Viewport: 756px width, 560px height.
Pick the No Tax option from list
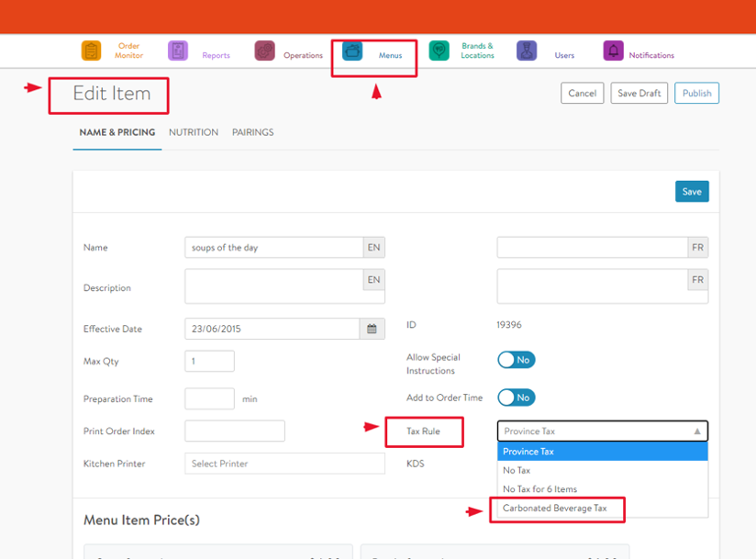coord(517,470)
